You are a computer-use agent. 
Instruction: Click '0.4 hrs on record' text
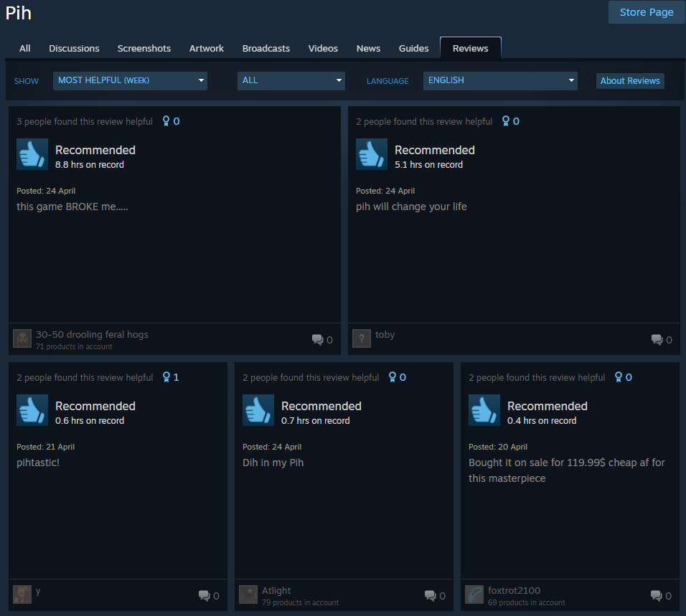(542, 420)
